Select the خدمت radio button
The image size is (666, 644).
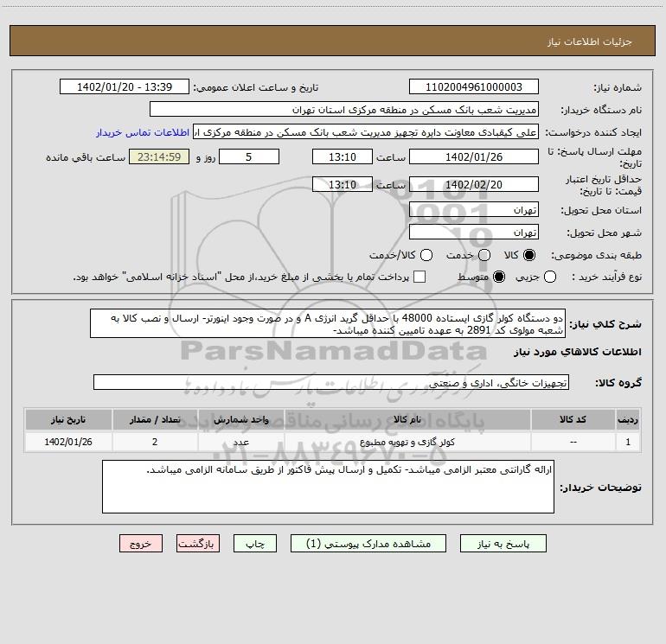(x=484, y=255)
